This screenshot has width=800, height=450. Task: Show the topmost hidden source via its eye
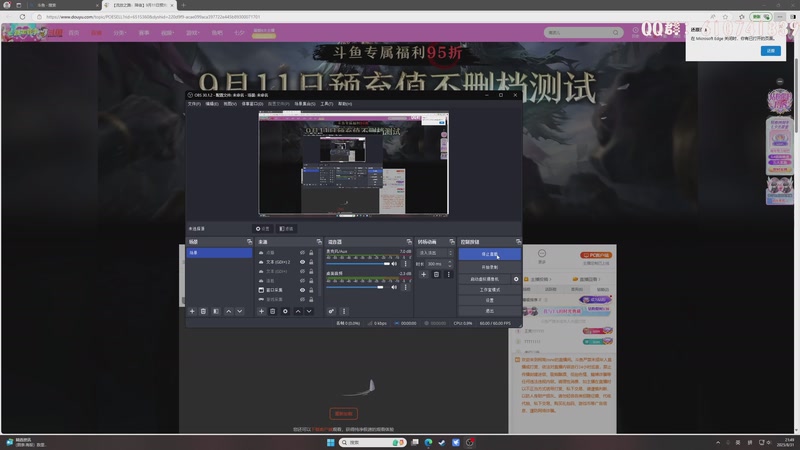click(x=302, y=253)
